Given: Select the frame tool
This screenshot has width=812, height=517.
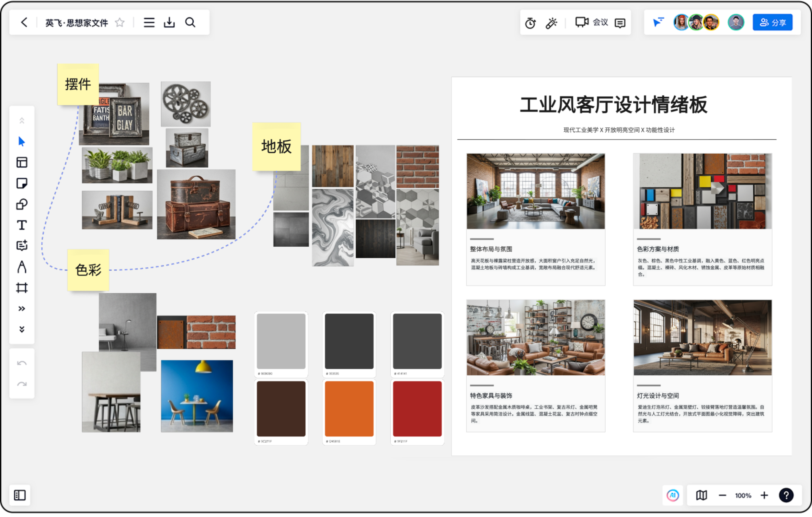Looking at the screenshot, I should [x=22, y=288].
